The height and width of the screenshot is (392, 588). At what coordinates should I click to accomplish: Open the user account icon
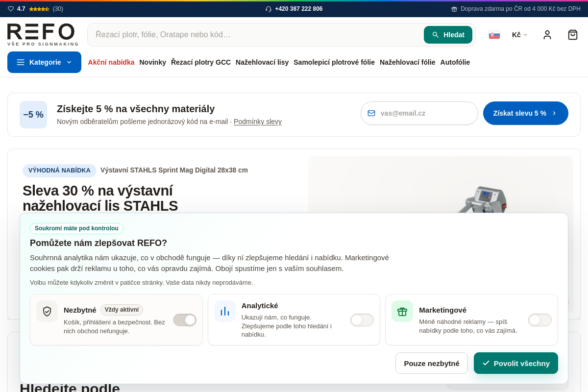547,35
